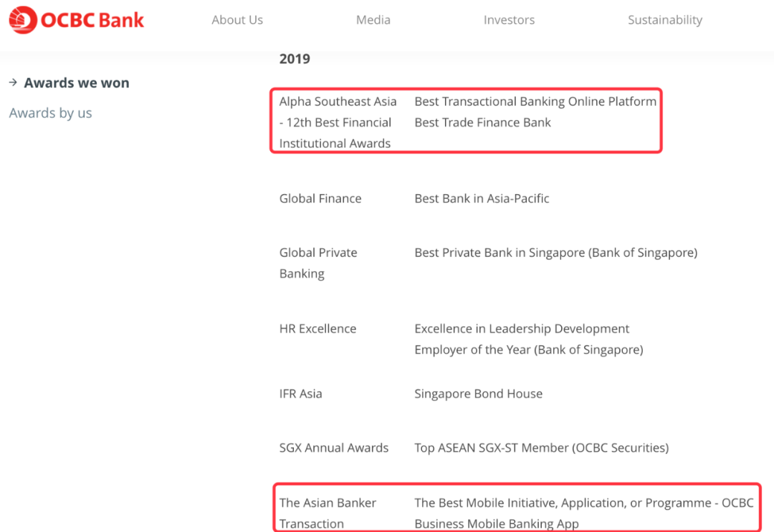The width and height of the screenshot is (774, 532).
Task: Open the Media menu
Action: [373, 20]
